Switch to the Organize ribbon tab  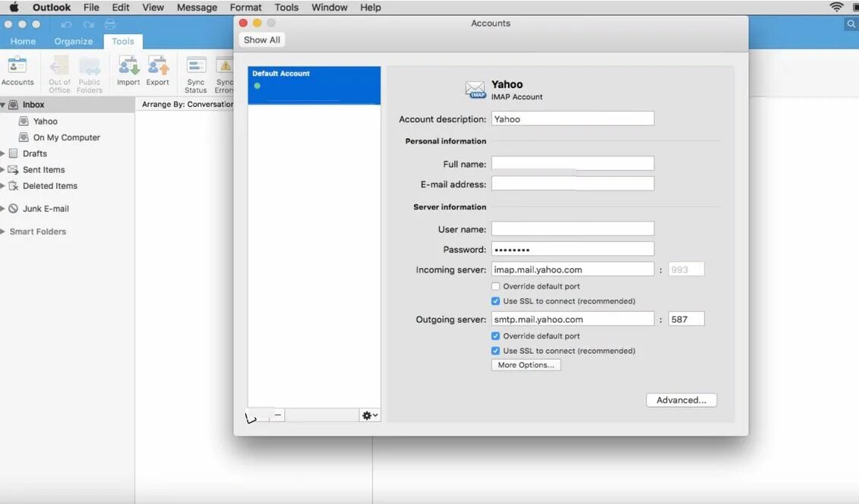74,41
